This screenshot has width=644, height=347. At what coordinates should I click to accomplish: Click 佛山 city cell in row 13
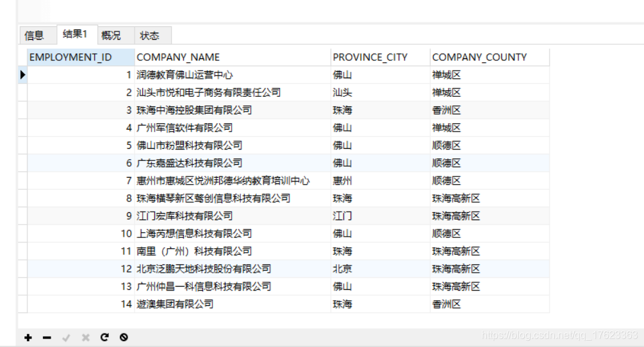pyautogui.click(x=381, y=287)
